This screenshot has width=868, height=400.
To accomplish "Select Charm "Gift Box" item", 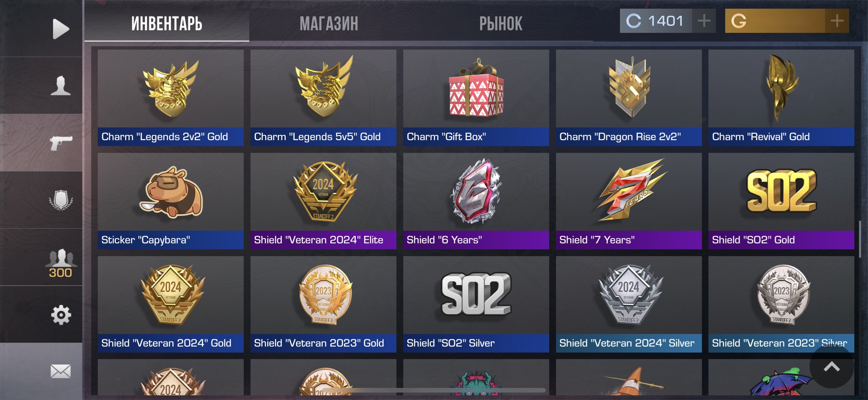I will tap(476, 98).
